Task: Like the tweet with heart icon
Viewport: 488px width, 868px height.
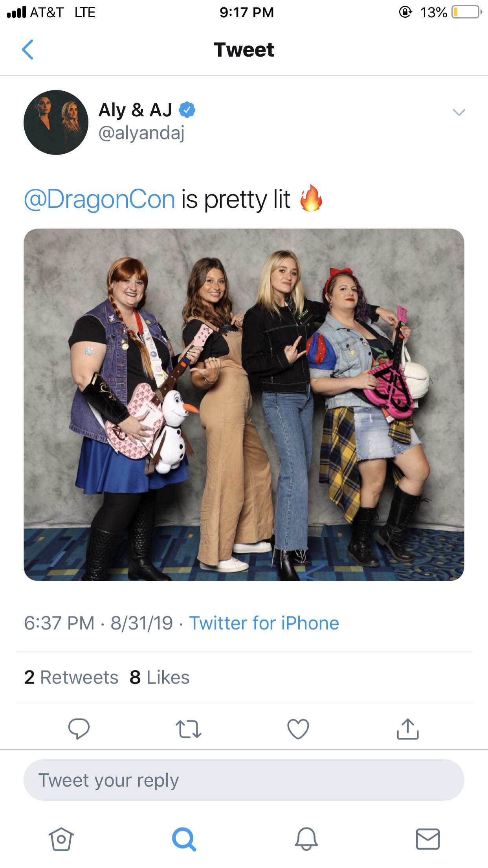Action: point(298,729)
